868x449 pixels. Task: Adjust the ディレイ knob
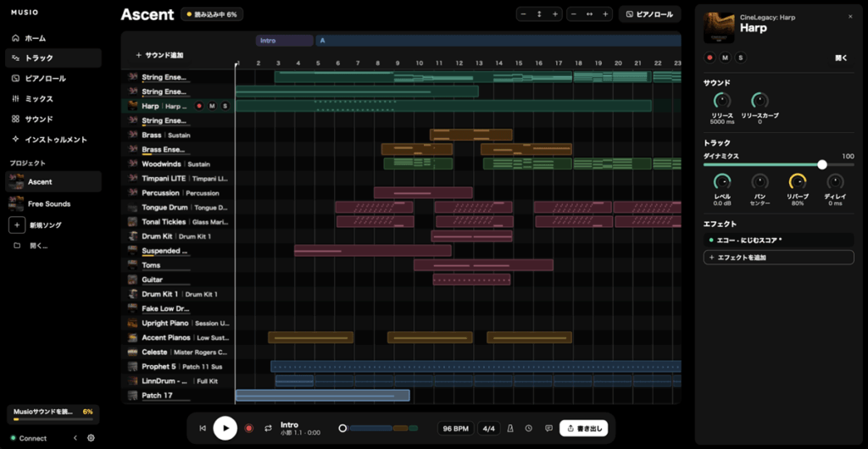[x=835, y=181]
